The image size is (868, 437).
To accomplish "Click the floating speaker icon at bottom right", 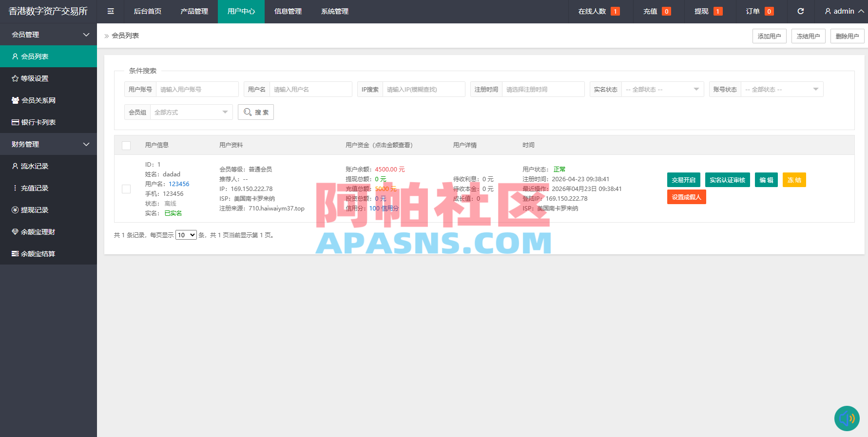I will [x=847, y=418].
